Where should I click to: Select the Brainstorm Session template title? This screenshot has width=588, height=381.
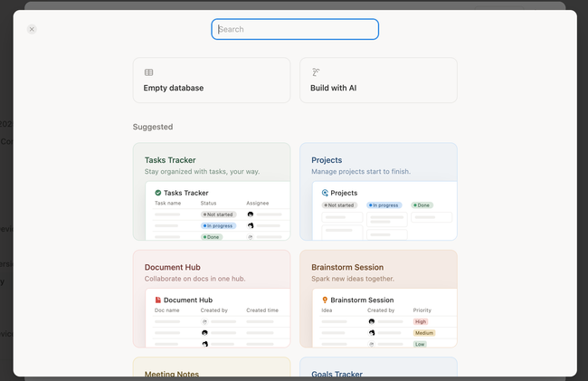click(346, 267)
